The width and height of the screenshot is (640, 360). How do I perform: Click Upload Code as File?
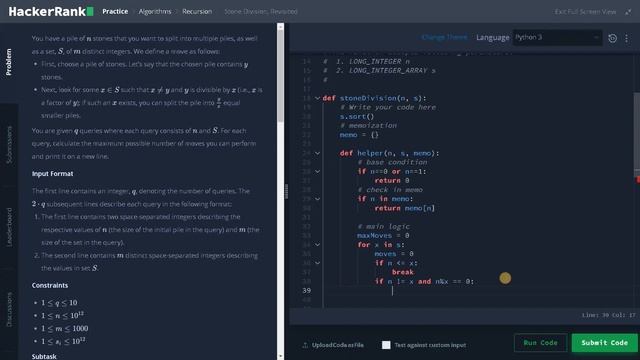tap(338, 345)
